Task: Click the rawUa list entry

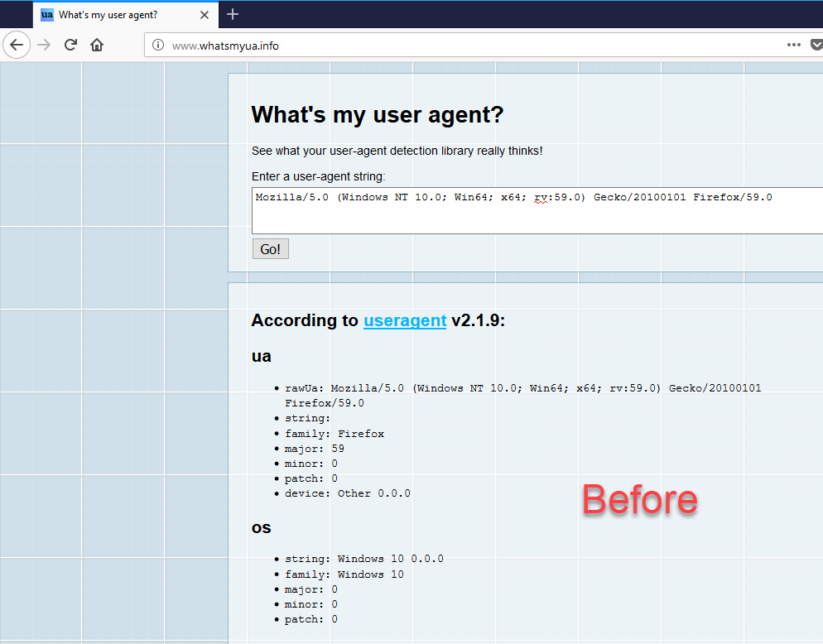Action: coord(522,395)
